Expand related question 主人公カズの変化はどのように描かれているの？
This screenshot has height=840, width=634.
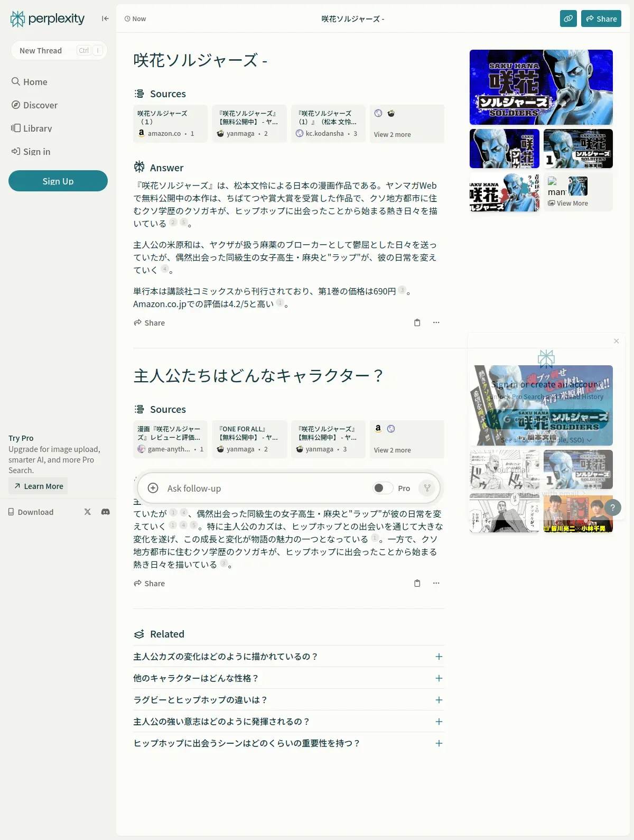(x=288, y=657)
